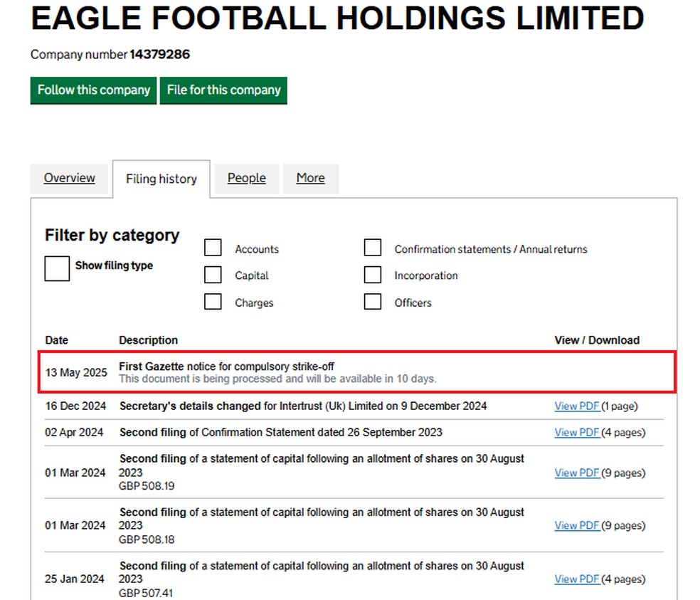Enable the Charges filter
Screen dimensions: 700x600
213,301
